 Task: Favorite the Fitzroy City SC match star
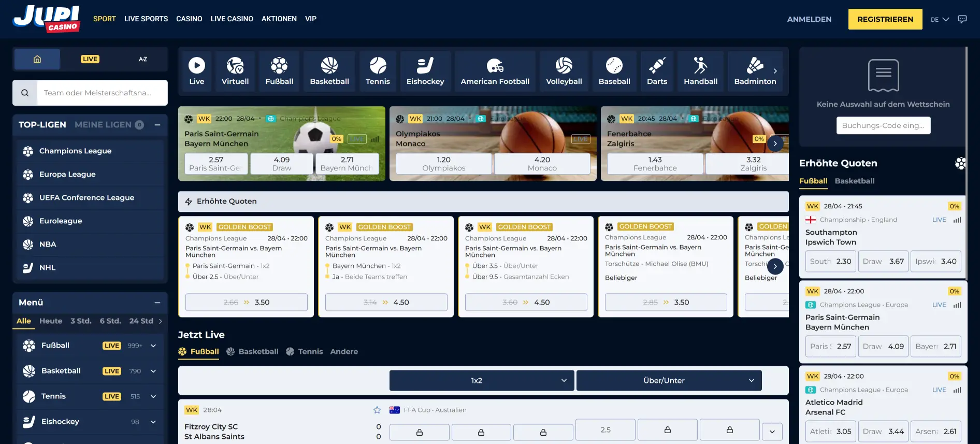click(377, 410)
